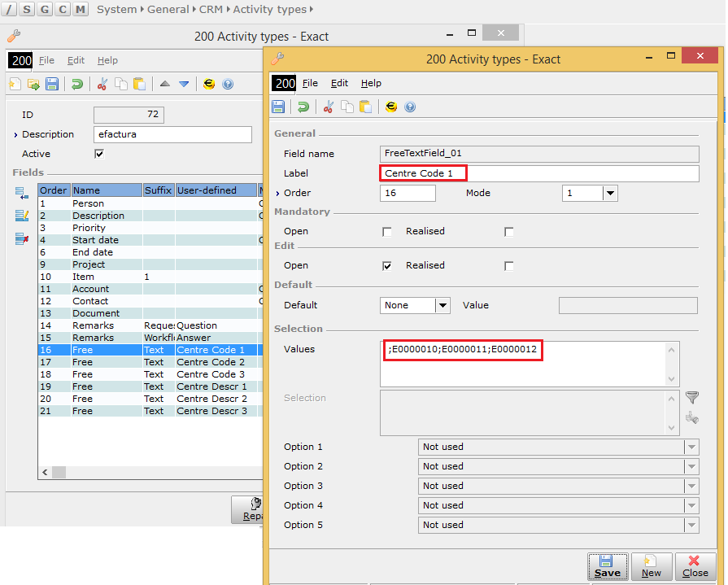The height and width of the screenshot is (585, 728).
Task: Enable Mandatory Realised checkbox
Action: pyautogui.click(x=509, y=232)
